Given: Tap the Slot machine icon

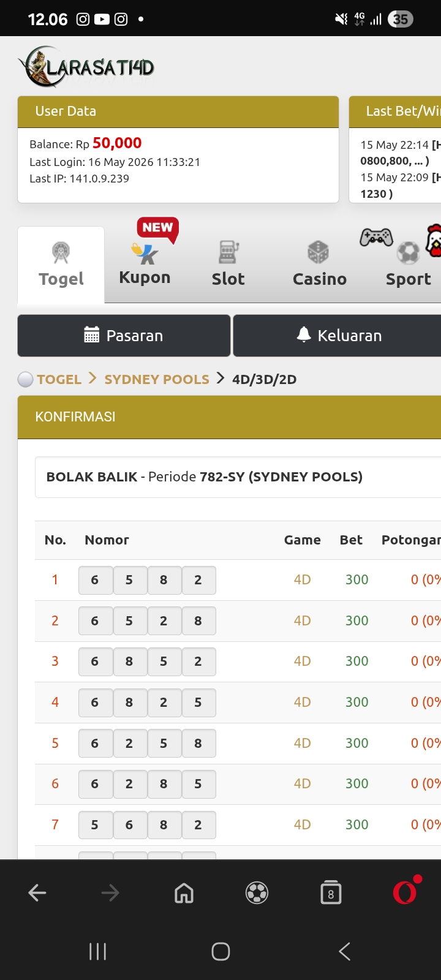Looking at the screenshot, I should 228,252.
